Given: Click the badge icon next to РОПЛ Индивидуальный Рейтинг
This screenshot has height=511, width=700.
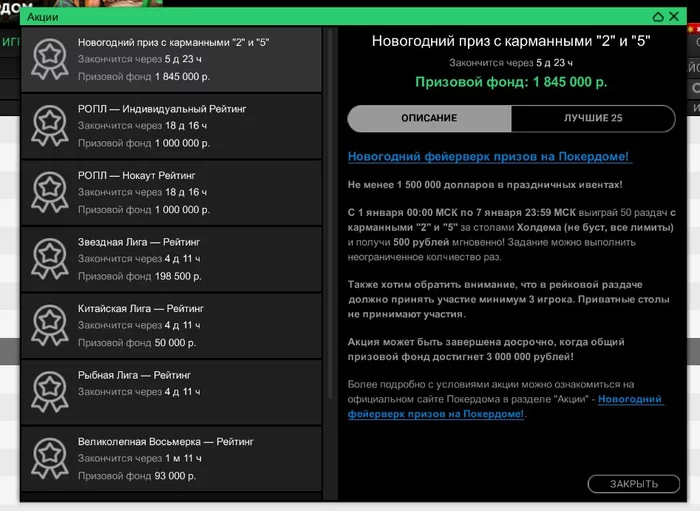Looking at the screenshot, I should pyautogui.click(x=50, y=126).
